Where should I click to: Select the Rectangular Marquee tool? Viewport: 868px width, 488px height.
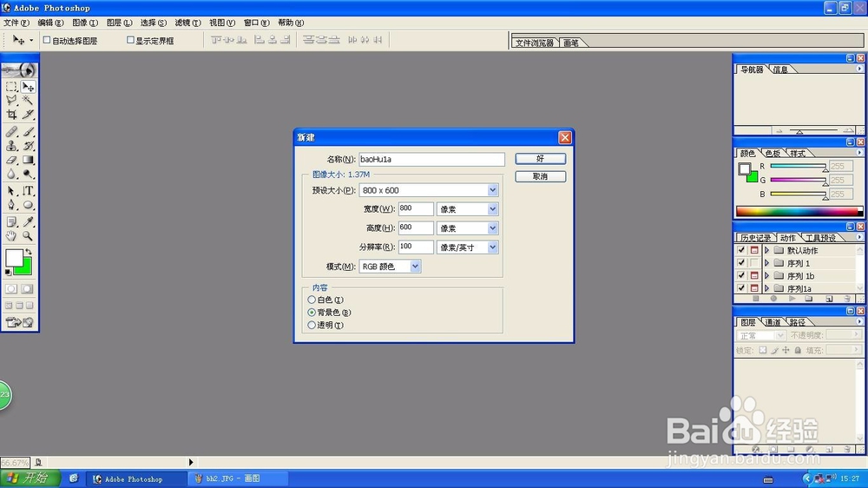click(x=11, y=87)
